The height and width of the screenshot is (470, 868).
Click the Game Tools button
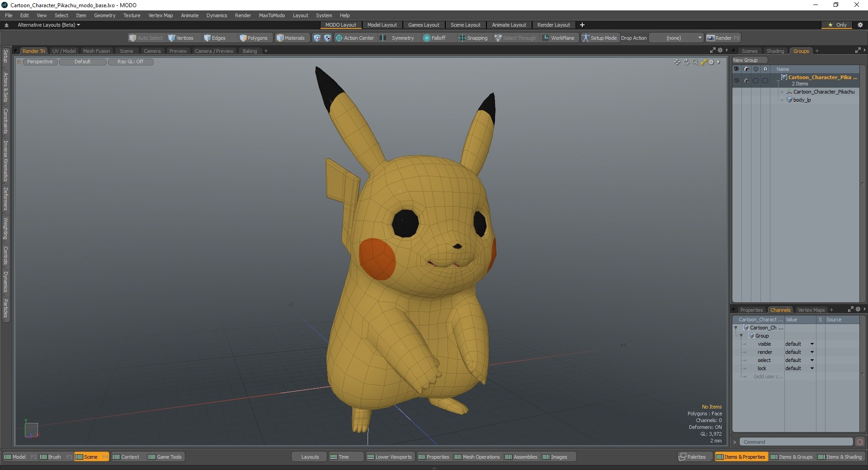tap(165, 457)
